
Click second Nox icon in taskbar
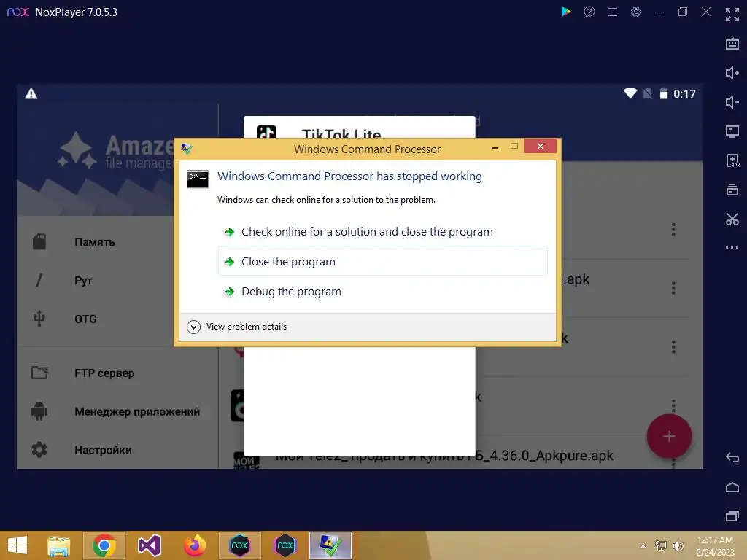point(285,545)
